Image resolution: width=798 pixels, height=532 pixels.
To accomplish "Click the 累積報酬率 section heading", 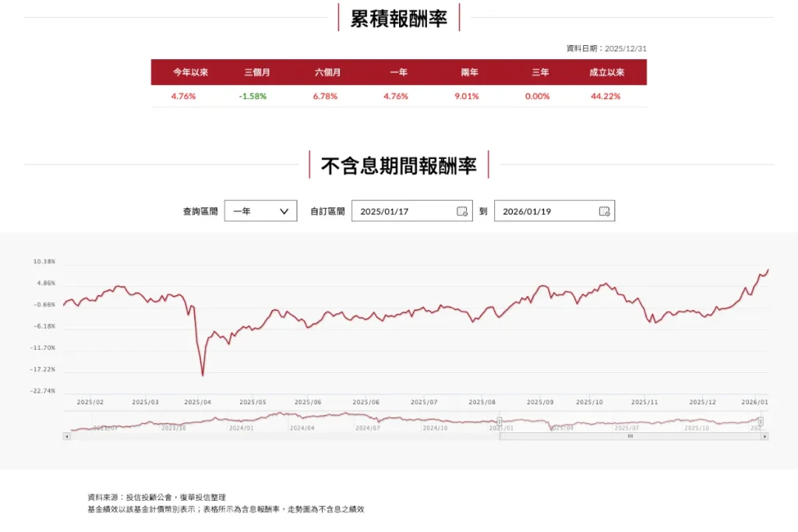I will (x=399, y=19).
